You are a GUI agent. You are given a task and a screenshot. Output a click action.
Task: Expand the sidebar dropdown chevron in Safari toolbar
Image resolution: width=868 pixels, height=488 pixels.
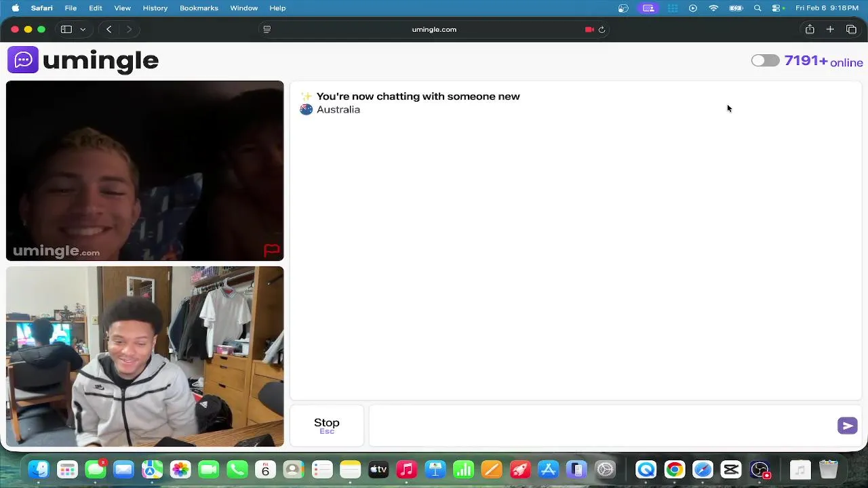pyautogui.click(x=83, y=29)
